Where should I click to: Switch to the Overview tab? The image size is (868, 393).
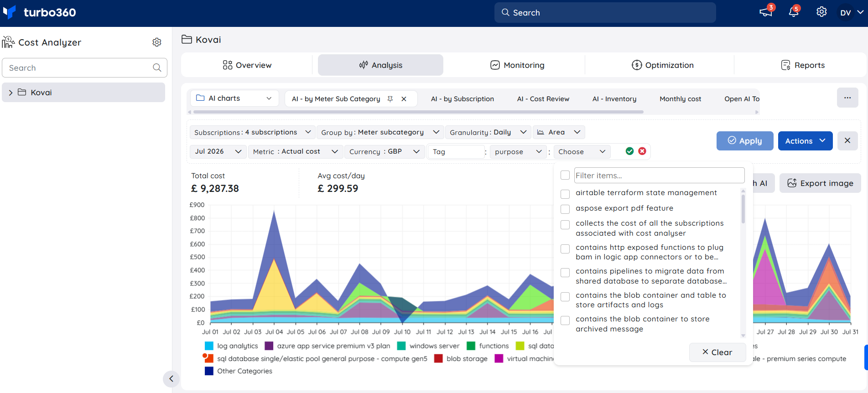pyautogui.click(x=247, y=65)
